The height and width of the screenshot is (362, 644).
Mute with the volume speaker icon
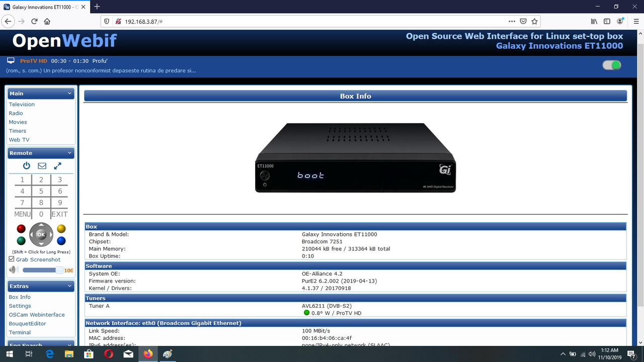click(13, 270)
